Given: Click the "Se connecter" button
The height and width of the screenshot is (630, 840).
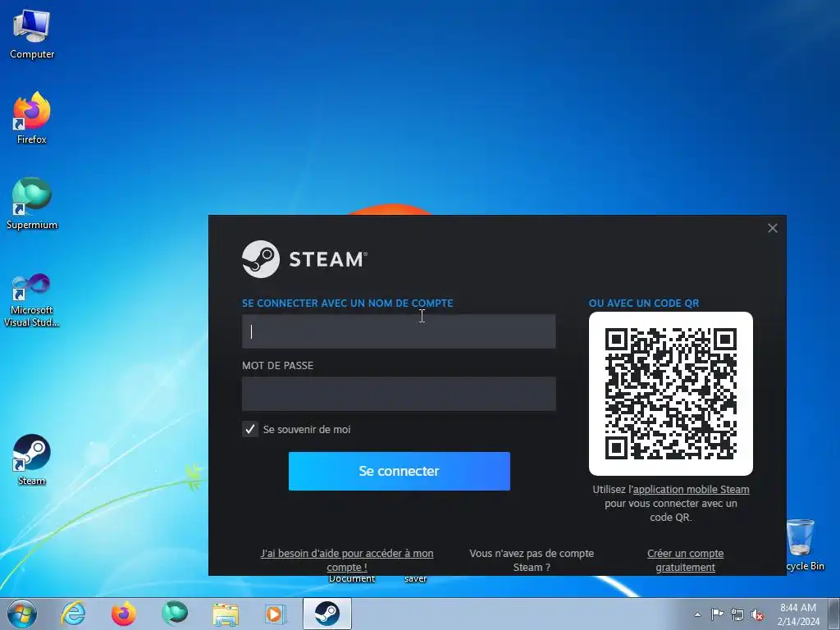Looking at the screenshot, I should pyautogui.click(x=399, y=471).
